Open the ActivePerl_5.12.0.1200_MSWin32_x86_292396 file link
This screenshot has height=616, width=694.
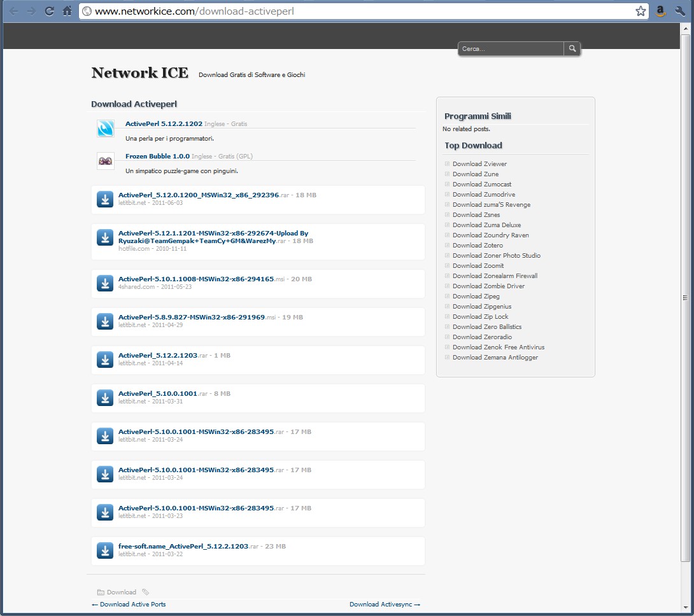pyautogui.click(x=199, y=195)
